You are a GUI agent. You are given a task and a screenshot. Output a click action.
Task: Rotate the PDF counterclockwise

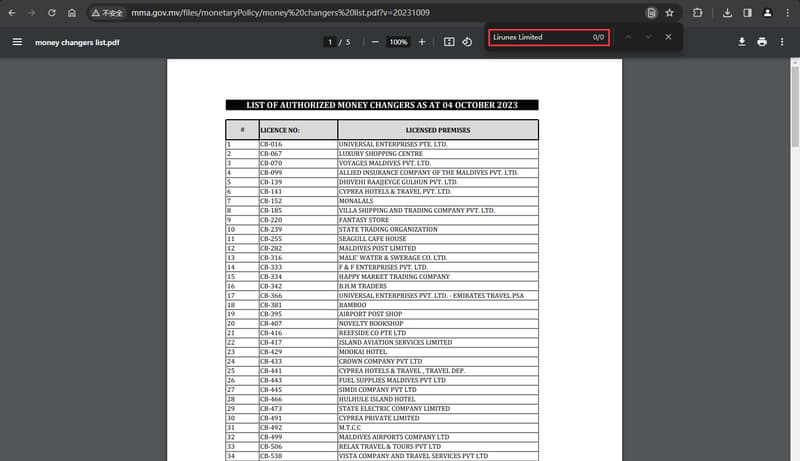coord(467,42)
